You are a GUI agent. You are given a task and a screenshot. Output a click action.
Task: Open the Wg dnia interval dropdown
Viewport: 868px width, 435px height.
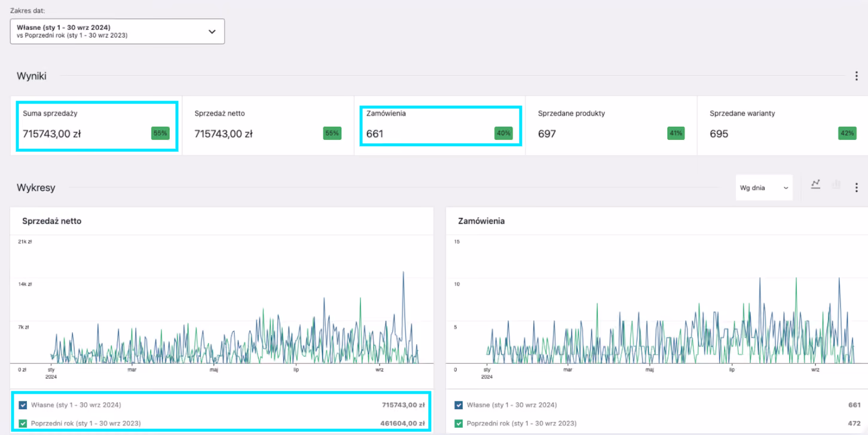[x=764, y=188]
